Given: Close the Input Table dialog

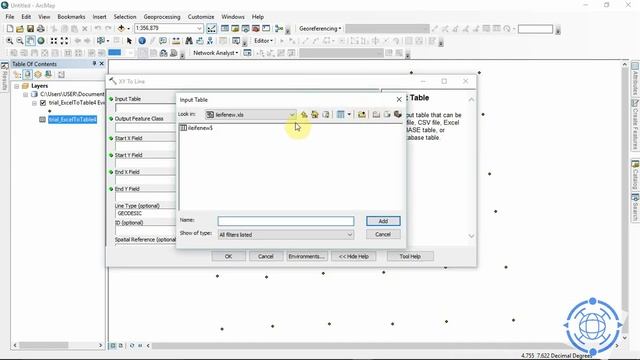Looking at the screenshot, I should coord(399,100).
